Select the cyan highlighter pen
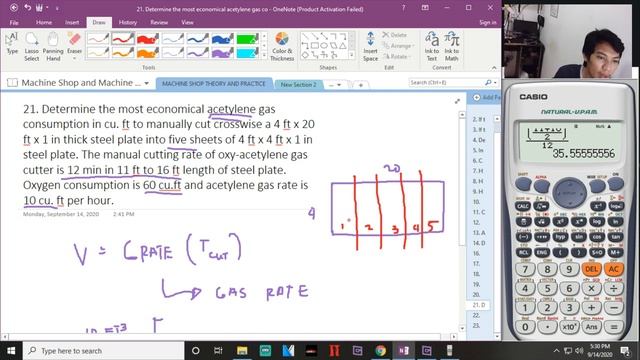The height and width of the screenshot is (360, 640). [x=247, y=52]
